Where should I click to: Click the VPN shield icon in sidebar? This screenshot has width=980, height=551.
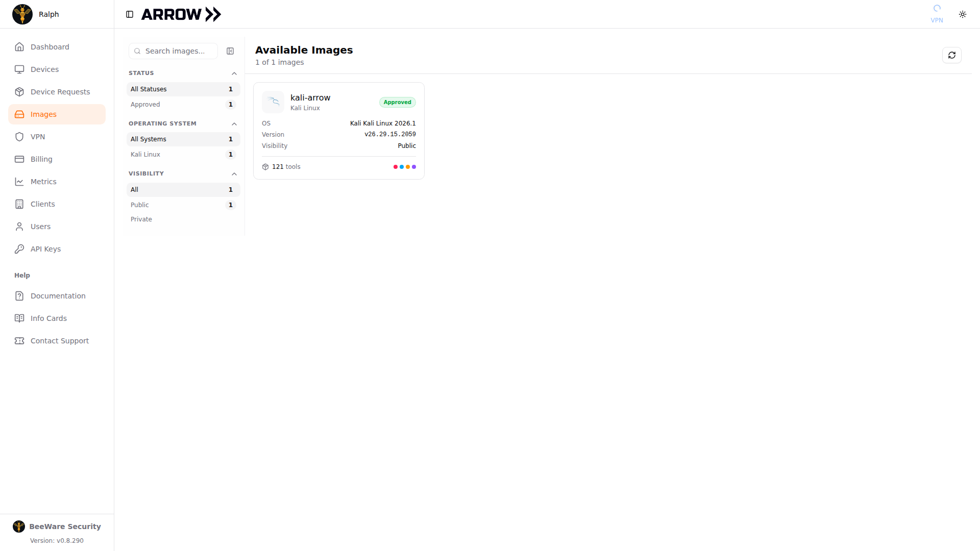[x=19, y=137]
